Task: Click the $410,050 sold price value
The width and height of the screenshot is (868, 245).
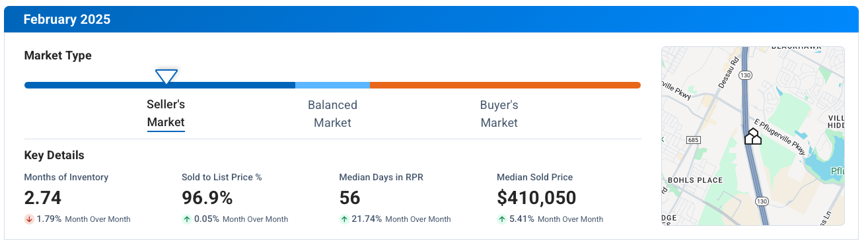Action: (x=536, y=198)
